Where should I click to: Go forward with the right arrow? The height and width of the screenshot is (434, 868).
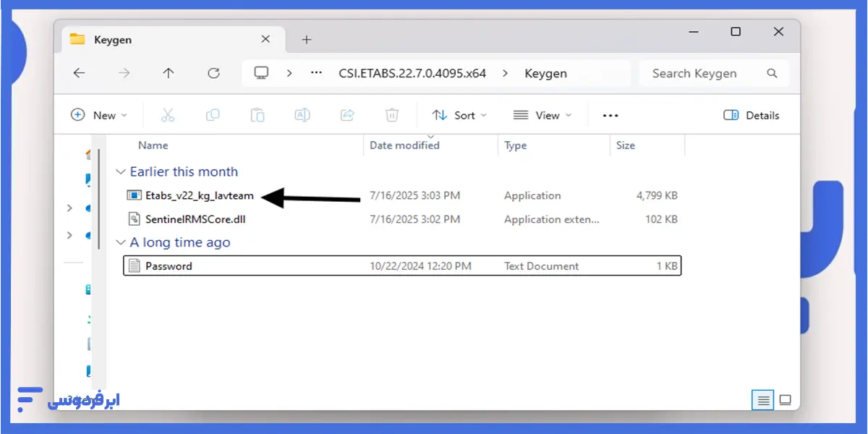(124, 73)
